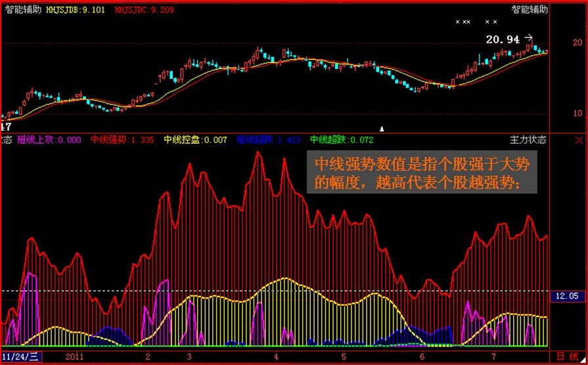
Task: Click the 2011 year marker on timeline
Action: [x=76, y=356]
